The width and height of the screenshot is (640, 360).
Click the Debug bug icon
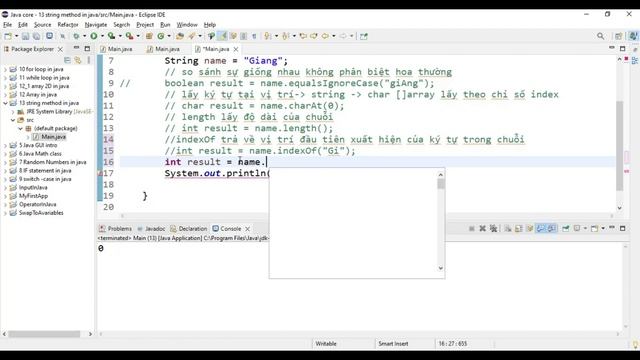(x=76, y=36)
